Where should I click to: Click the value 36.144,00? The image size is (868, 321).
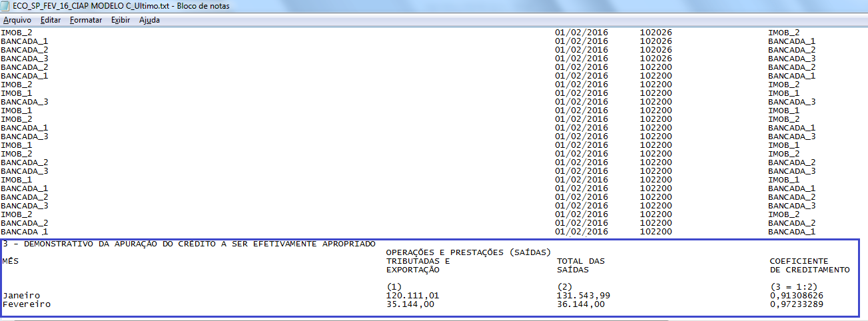tap(580, 304)
